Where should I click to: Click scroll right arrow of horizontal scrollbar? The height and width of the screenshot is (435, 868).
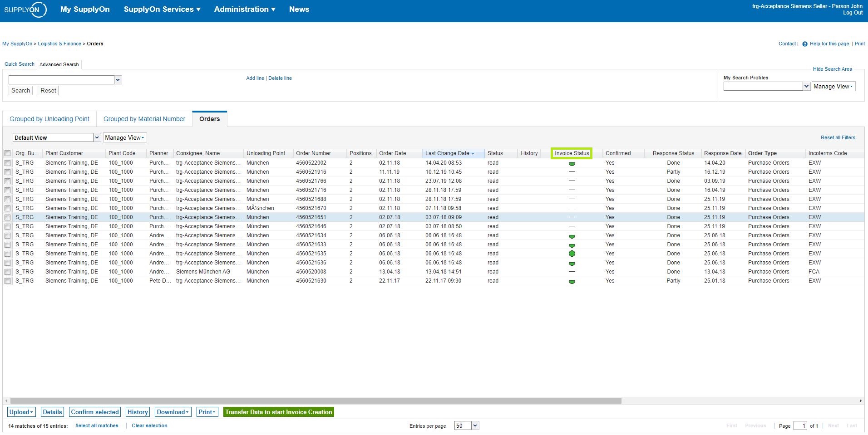[x=860, y=401]
